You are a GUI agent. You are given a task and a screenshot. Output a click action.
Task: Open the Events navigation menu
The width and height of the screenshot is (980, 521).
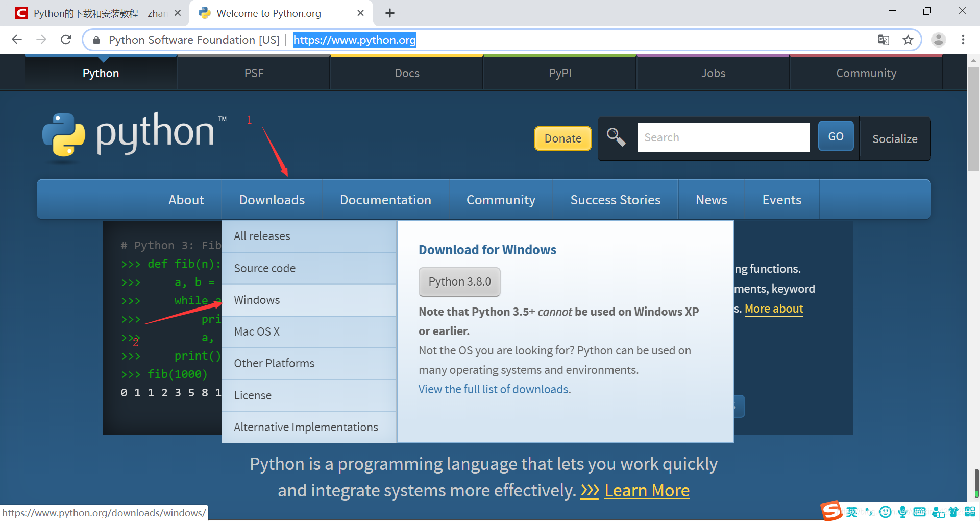click(x=782, y=200)
